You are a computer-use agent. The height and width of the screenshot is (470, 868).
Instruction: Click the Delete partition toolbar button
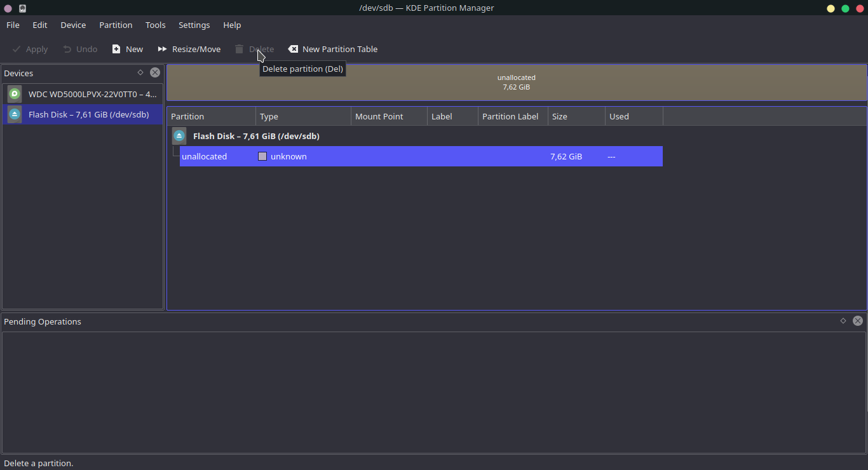[254, 49]
